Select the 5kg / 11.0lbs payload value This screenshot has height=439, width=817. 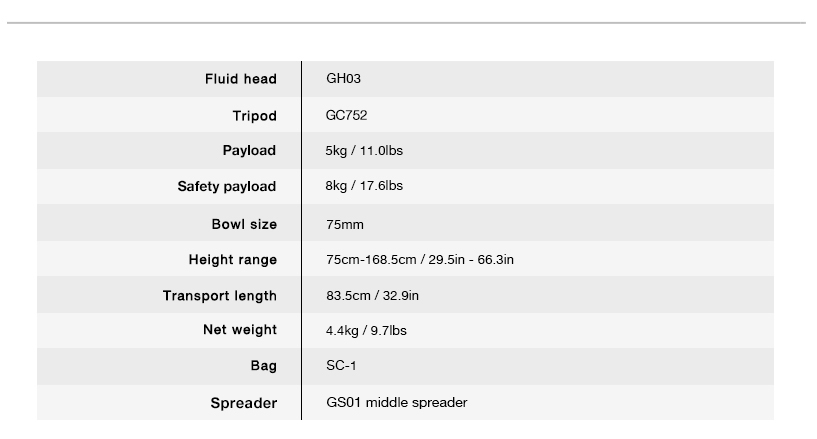(x=364, y=150)
